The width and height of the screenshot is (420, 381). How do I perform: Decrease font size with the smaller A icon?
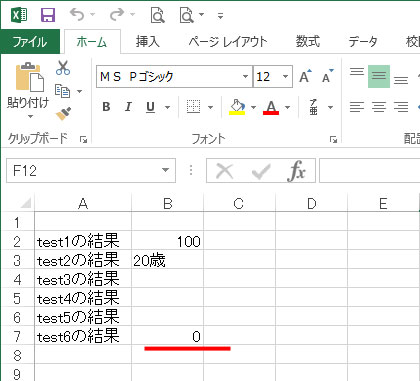(327, 76)
